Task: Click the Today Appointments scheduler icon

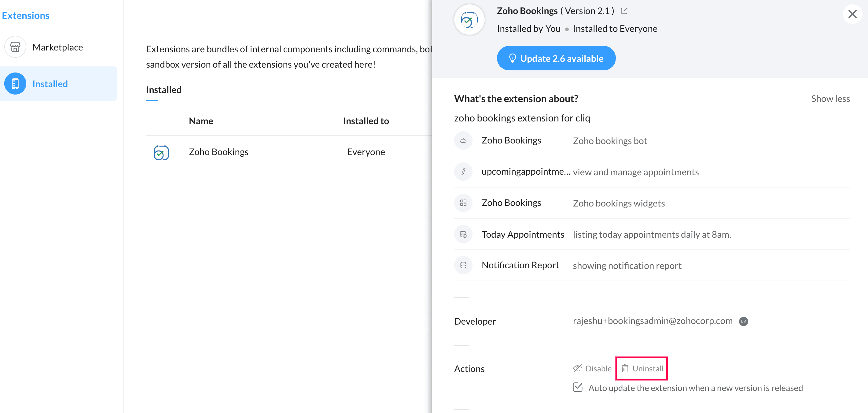Action: [463, 234]
